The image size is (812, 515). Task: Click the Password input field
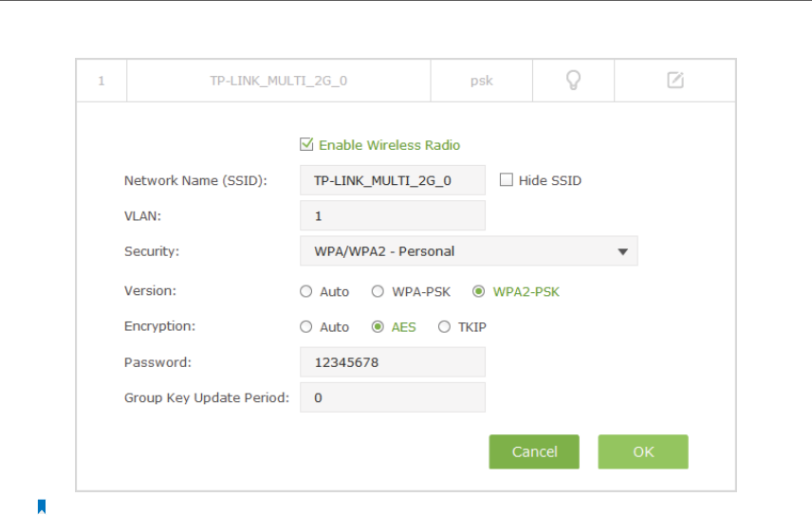(393, 361)
